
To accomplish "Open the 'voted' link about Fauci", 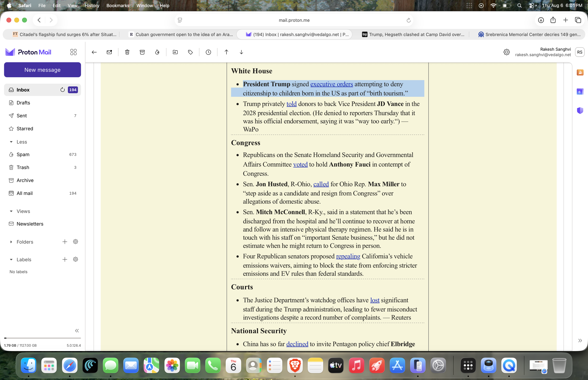I will click(x=300, y=164).
